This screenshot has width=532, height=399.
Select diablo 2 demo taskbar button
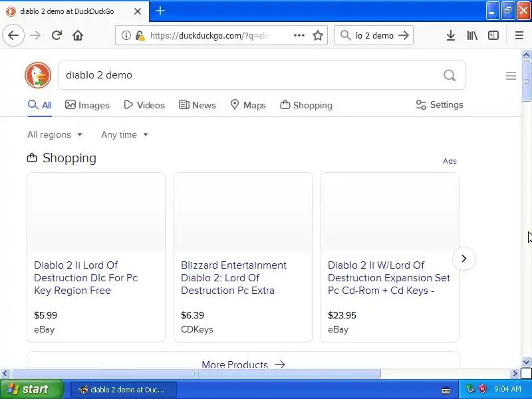[124, 390]
